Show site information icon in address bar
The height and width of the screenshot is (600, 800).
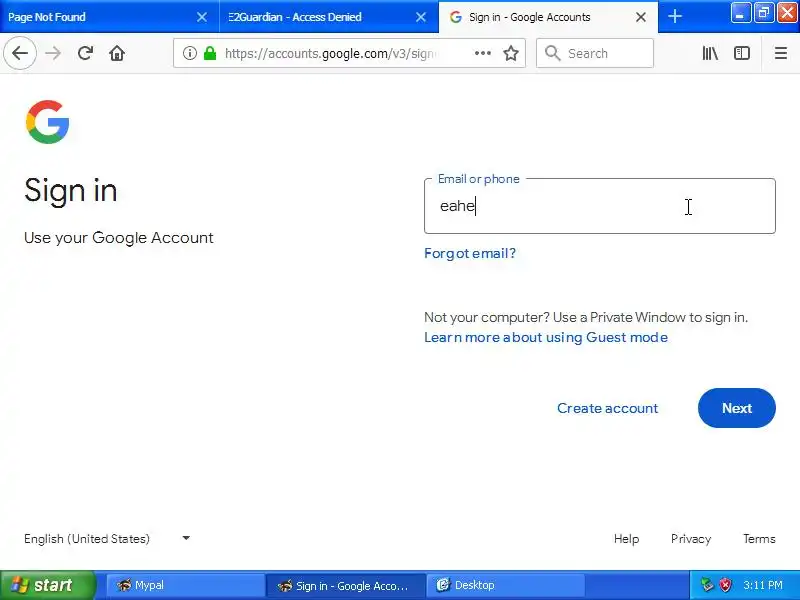coord(190,53)
